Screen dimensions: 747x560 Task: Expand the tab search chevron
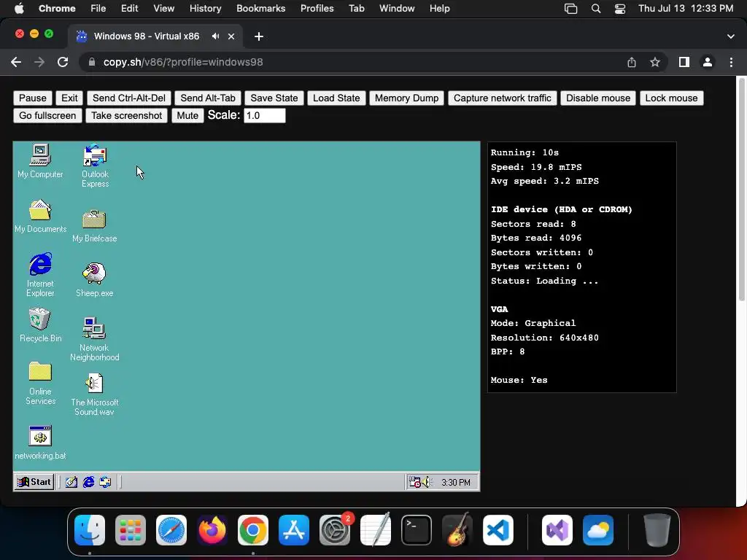730,36
